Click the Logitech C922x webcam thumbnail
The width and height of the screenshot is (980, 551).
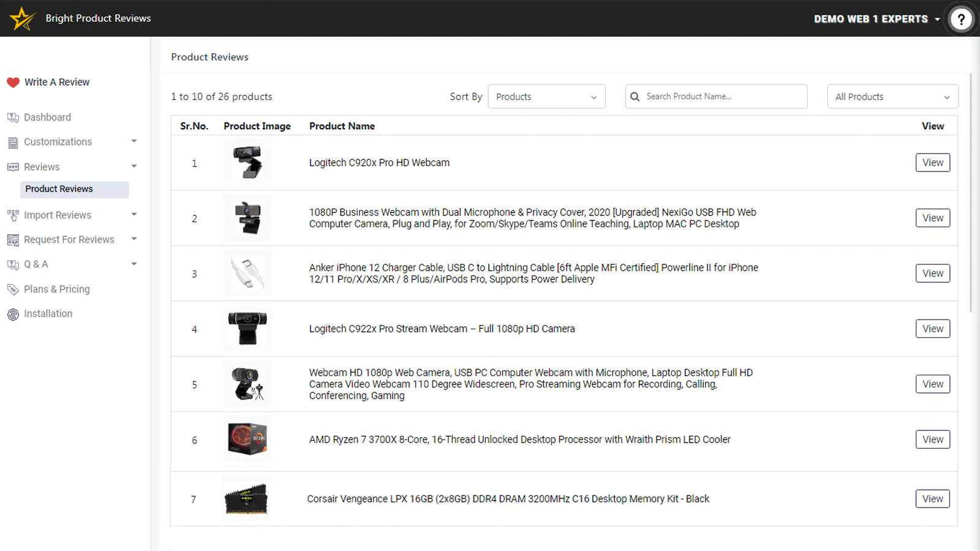coord(247,329)
